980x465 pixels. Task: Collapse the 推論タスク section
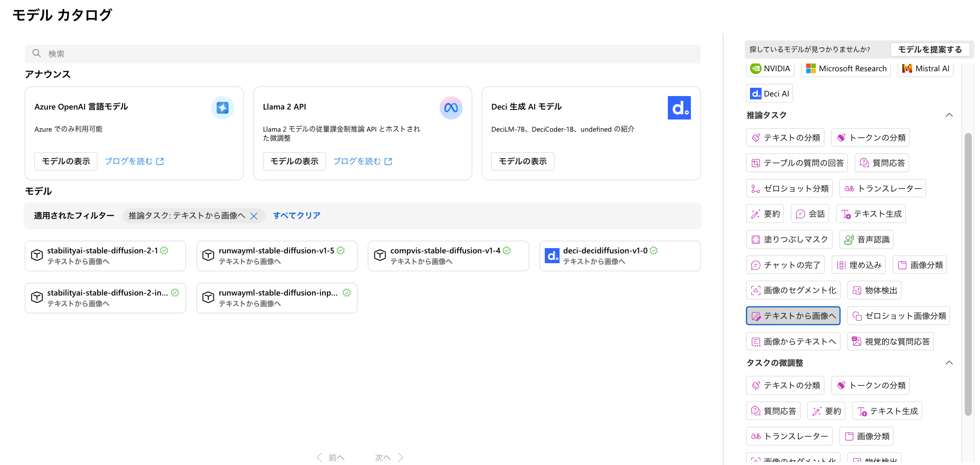tap(949, 115)
